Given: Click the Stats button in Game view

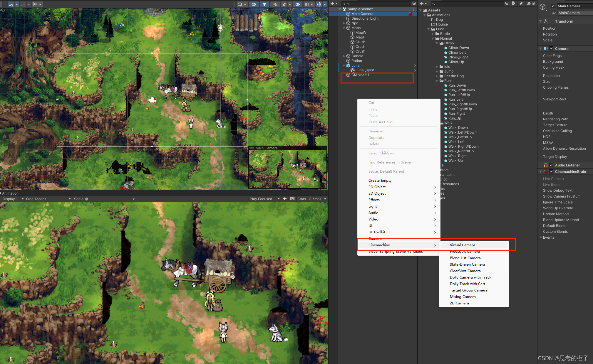Looking at the screenshot, I should pyautogui.click(x=301, y=199).
